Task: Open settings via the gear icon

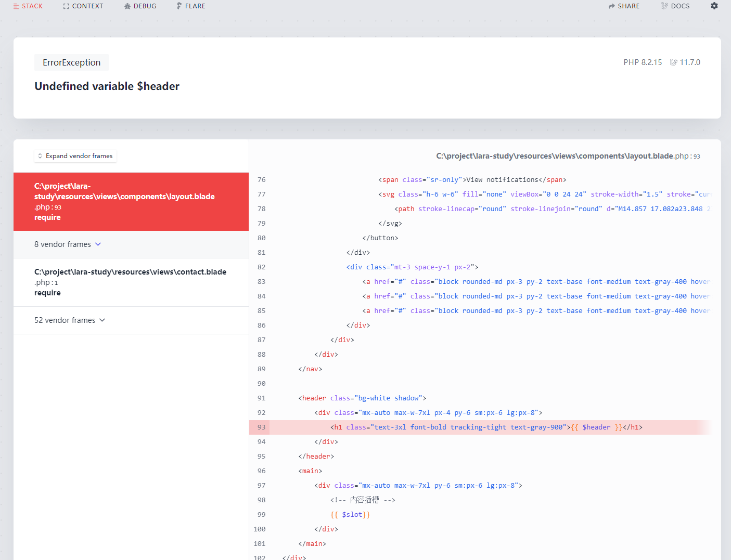Action: coord(714,6)
